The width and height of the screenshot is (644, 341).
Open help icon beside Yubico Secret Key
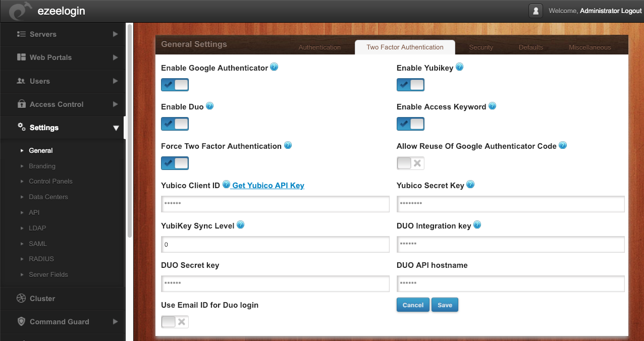click(470, 185)
